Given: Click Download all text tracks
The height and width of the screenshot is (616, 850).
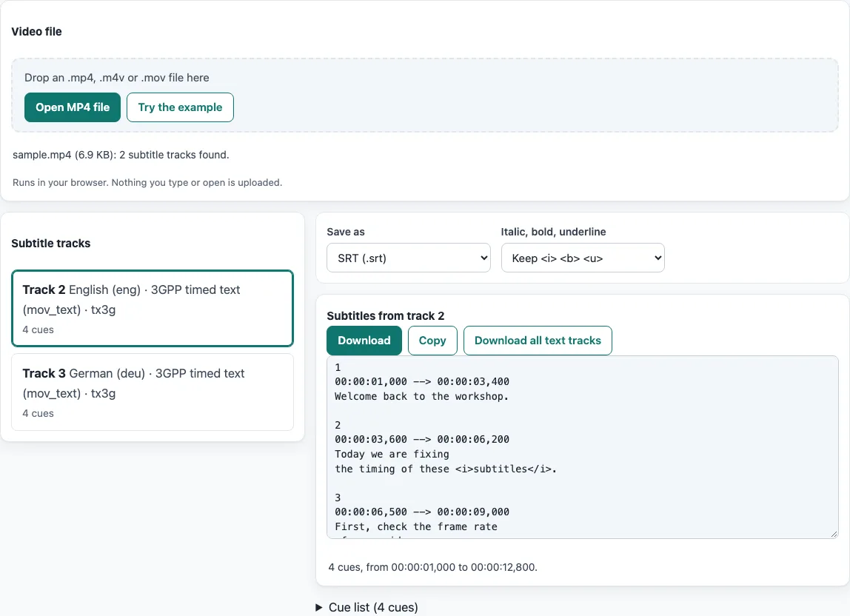Looking at the screenshot, I should tap(538, 341).
